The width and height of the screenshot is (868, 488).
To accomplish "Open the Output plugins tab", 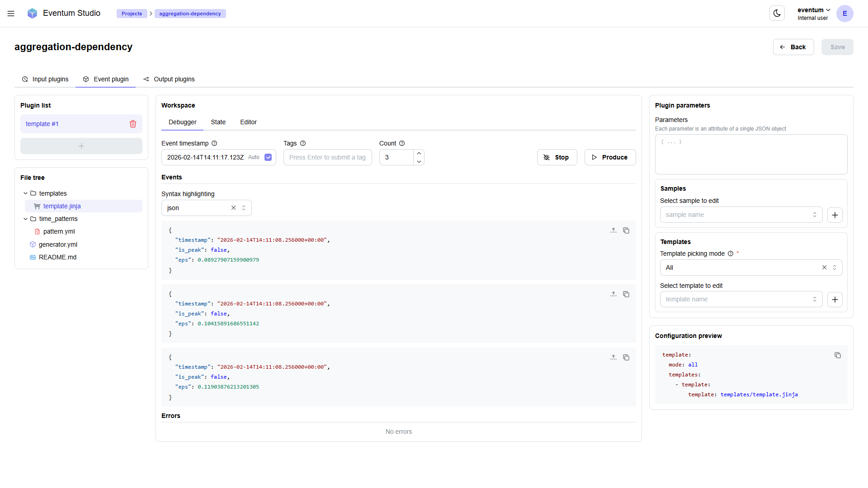I will point(169,79).
